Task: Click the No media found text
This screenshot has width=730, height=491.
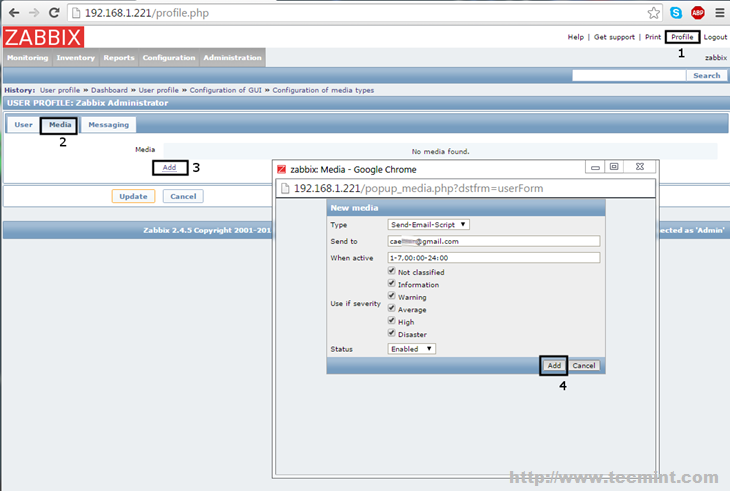Action: [440, 152]
